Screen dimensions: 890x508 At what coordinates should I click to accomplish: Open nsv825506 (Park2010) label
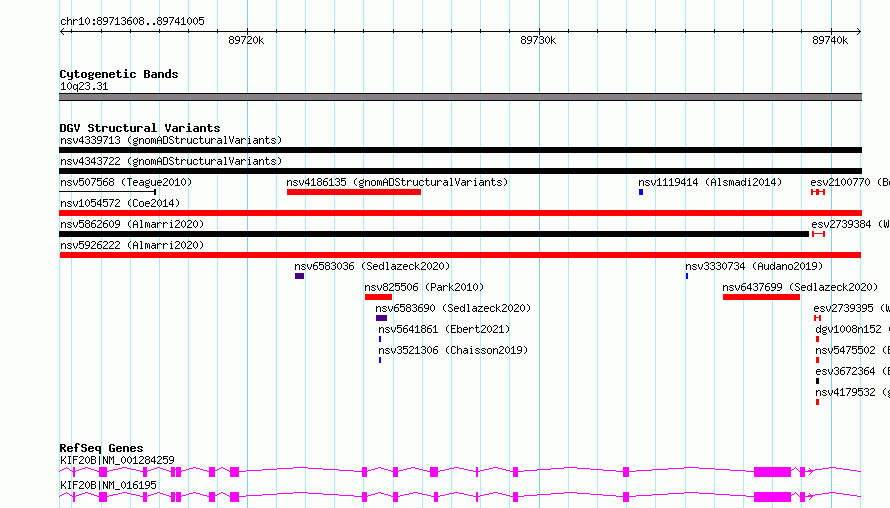424,287
